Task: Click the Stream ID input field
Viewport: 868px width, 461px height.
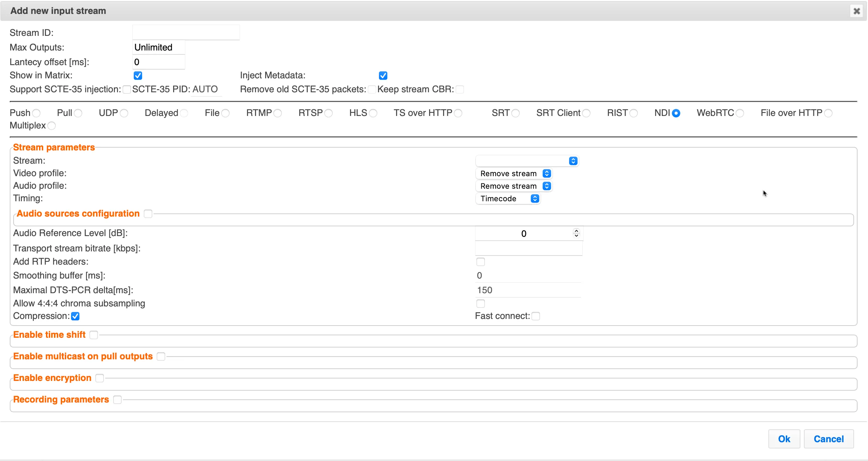Action: tap(186, 32)
